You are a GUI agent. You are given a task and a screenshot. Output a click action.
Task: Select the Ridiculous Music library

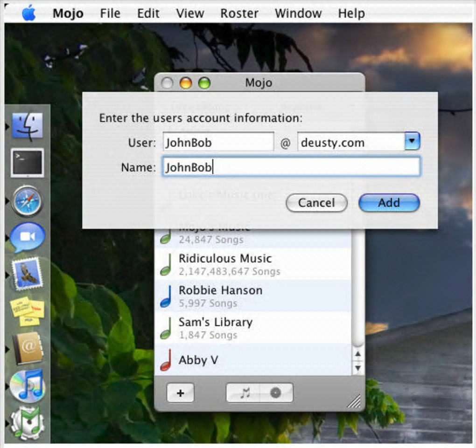[253, 264]
